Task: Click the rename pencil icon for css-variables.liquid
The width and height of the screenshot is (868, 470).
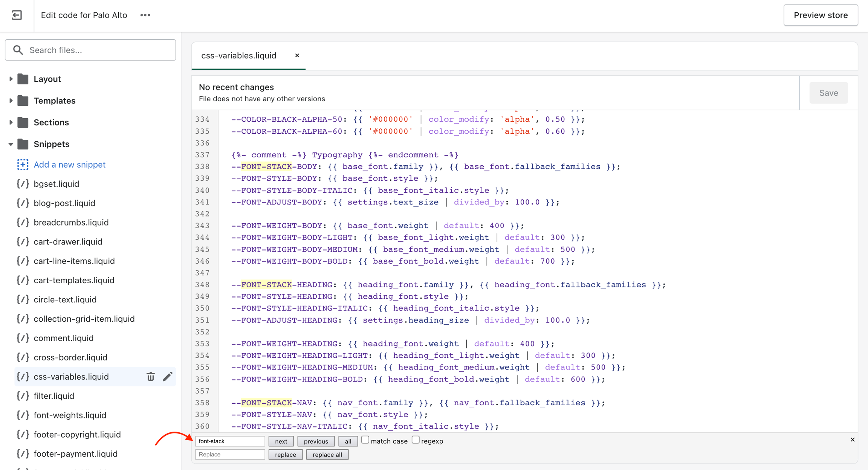Action: coord(167,377)
